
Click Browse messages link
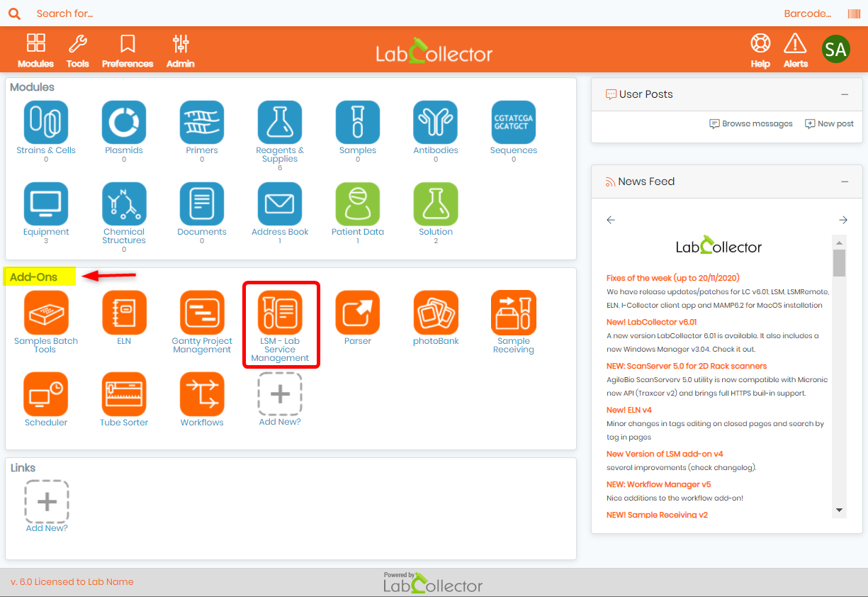click(x=751, y=123)
